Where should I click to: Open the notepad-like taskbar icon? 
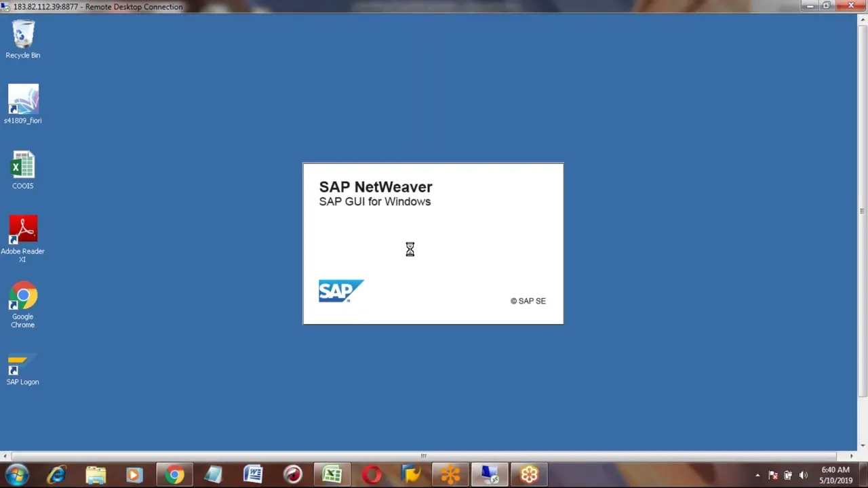(214, 475)
